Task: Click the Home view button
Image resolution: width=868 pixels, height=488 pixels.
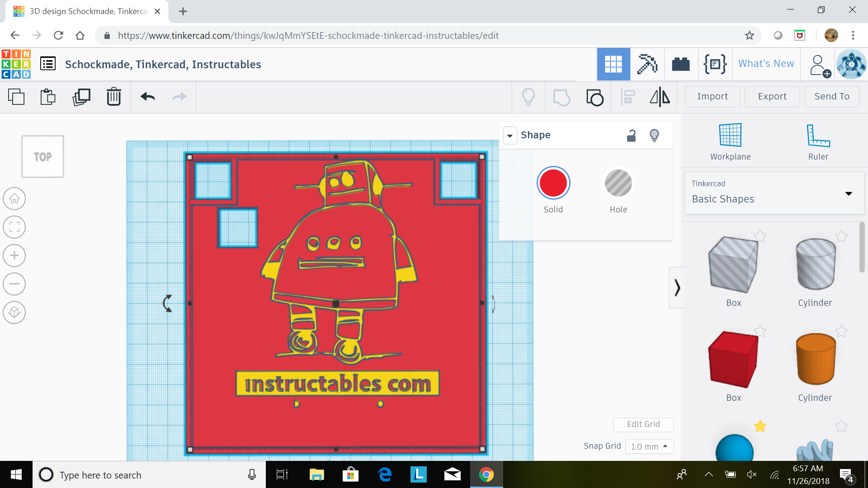Action: (x=14, y=198)
